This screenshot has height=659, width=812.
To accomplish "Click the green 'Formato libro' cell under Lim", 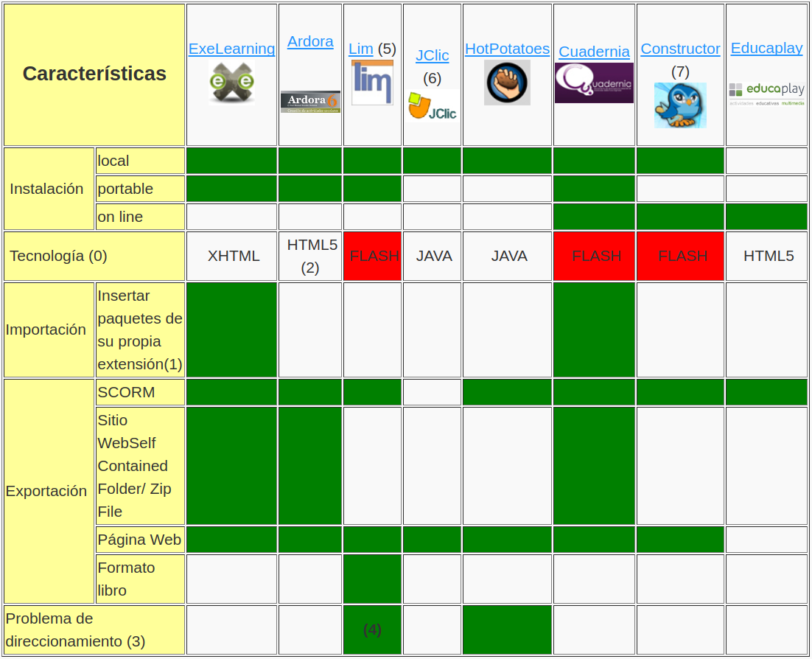I will pyautogui.click(x=372, y=579).
